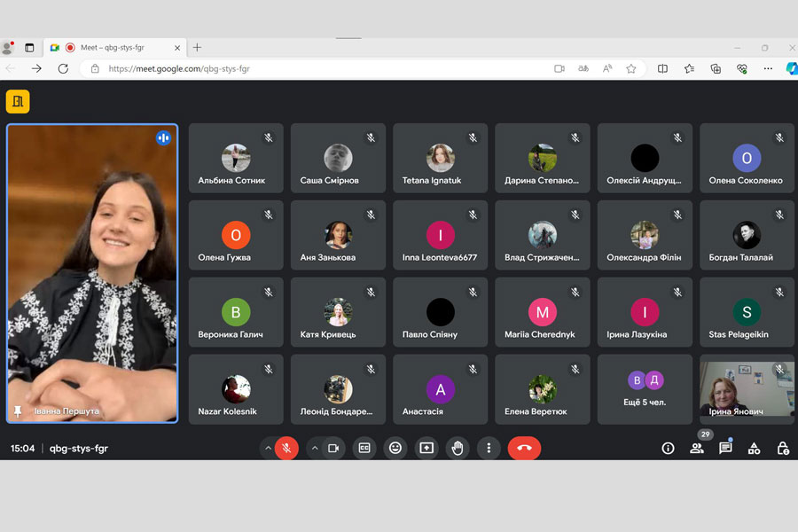This screenshot has height=532, width=798.
Task: Open the browser profile avatar
Action: click(8, 48)
